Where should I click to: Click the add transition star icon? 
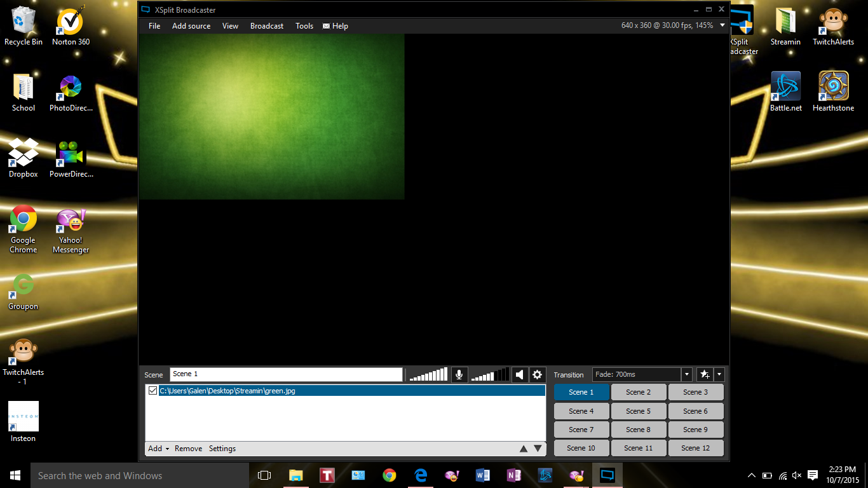point(705,374)
